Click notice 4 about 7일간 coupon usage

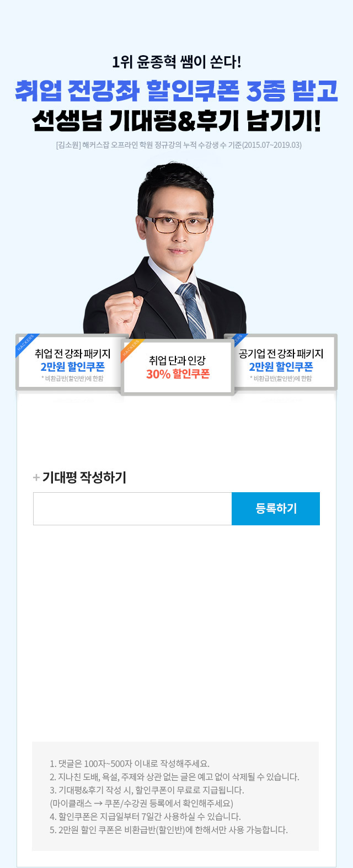coord(145,817)
